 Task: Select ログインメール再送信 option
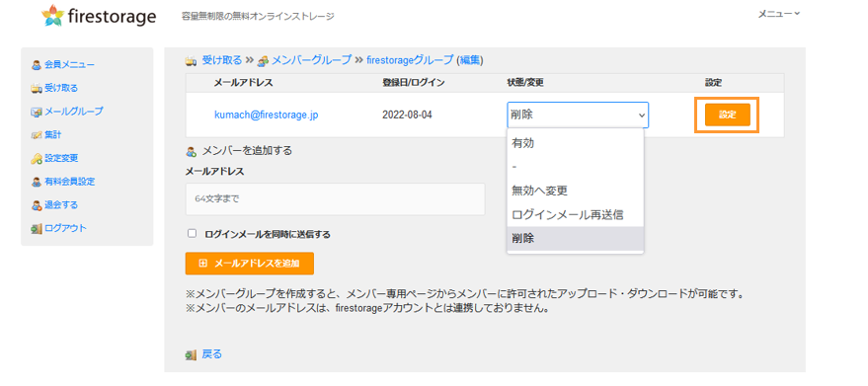pyautogui.click(x=575, y=214)
